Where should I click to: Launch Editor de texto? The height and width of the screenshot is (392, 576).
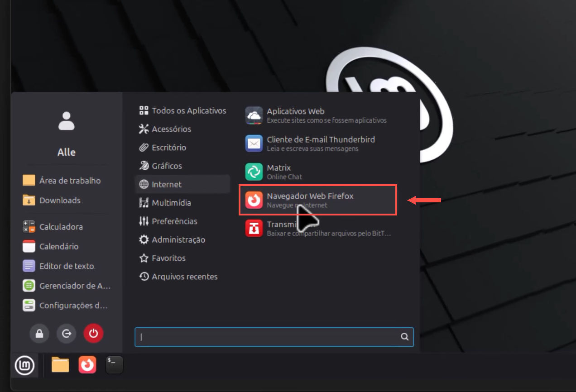coord(59,266)
